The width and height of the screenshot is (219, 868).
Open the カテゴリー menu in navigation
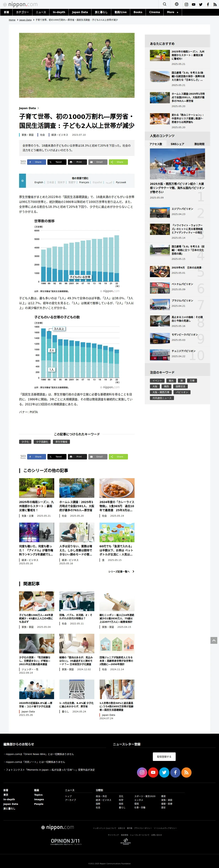pos(22,12)
